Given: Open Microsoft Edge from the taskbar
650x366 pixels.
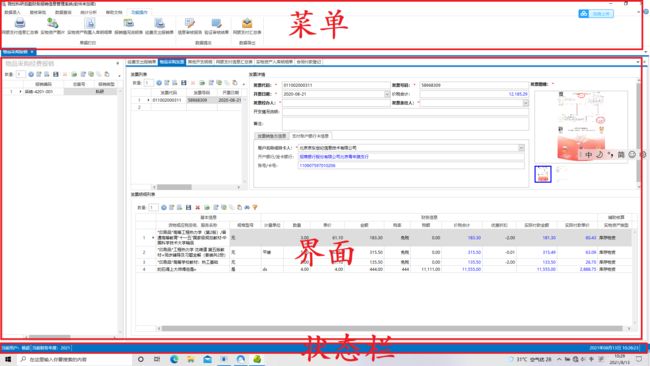Looking at the screenshot, I should (174, 359).
